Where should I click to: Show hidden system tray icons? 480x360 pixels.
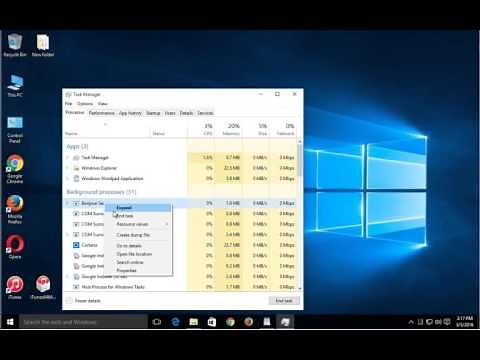point(411,322)
